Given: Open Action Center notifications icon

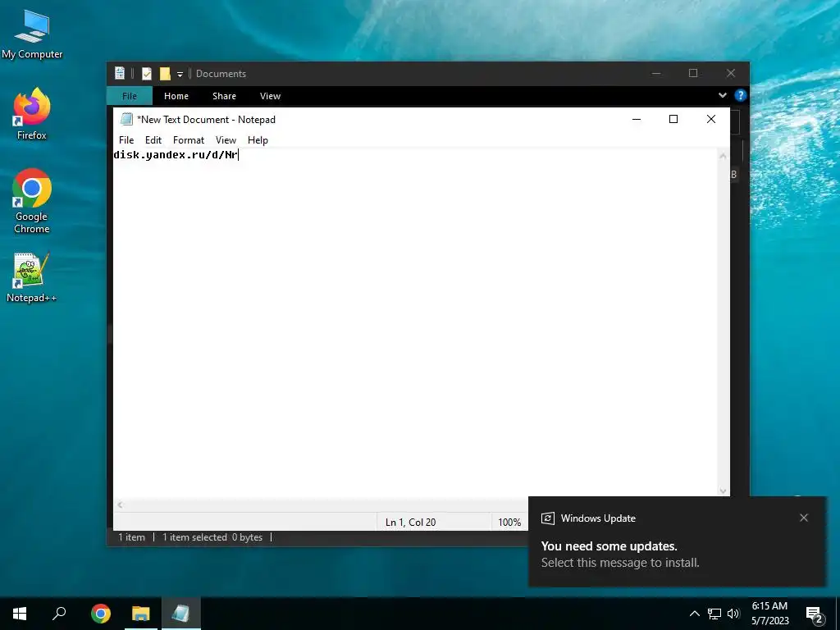Looking at the screenshot, I should (x=815, y=615).
